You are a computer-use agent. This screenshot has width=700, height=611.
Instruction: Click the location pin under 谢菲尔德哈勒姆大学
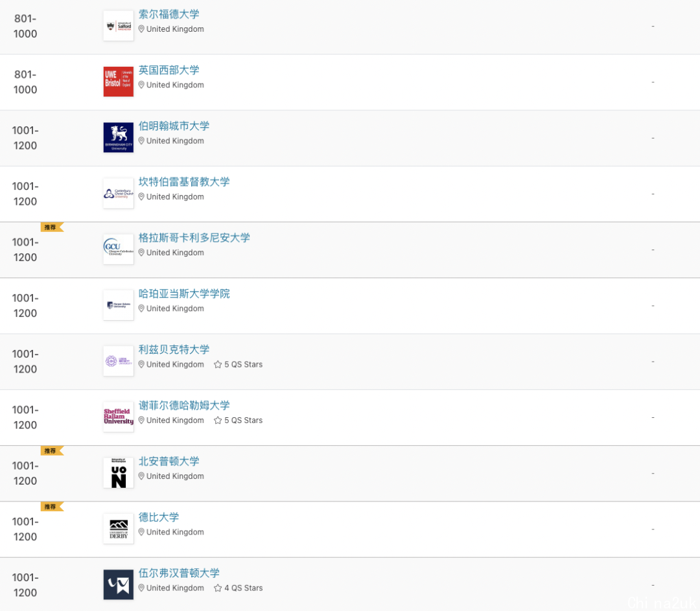point(141,420)
